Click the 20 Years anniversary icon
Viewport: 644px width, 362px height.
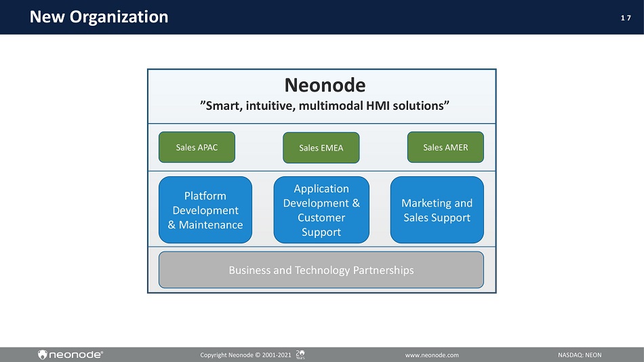(300, 355)
